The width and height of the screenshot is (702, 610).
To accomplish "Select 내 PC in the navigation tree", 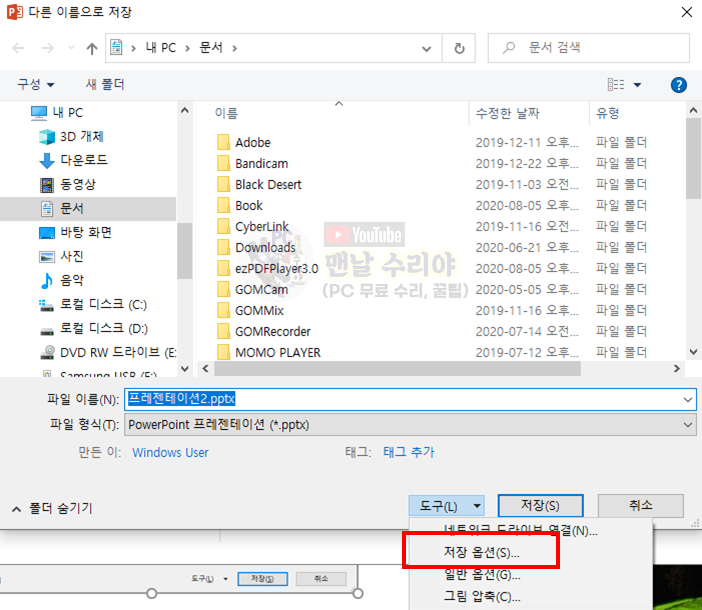I will (57, 112).
